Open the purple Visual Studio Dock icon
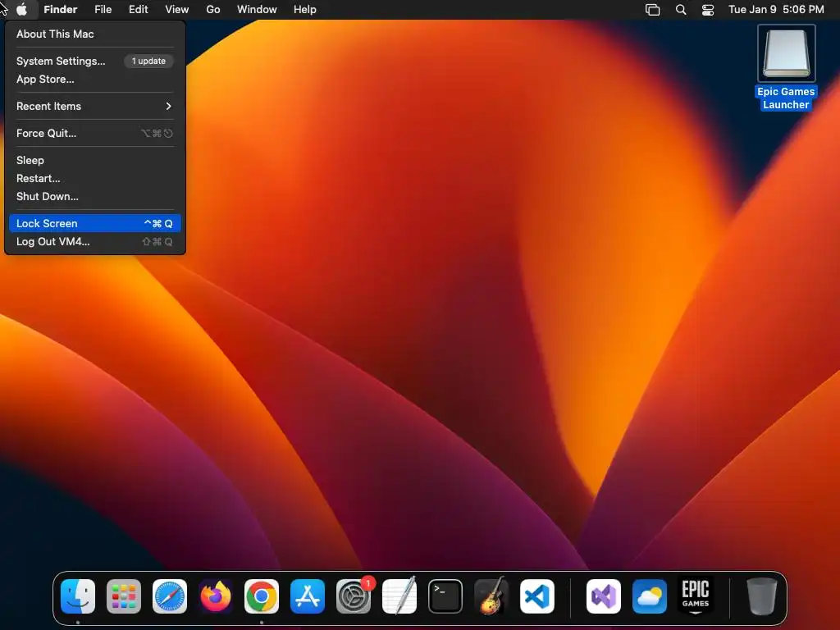840x630 pixels. coord(604,596)
